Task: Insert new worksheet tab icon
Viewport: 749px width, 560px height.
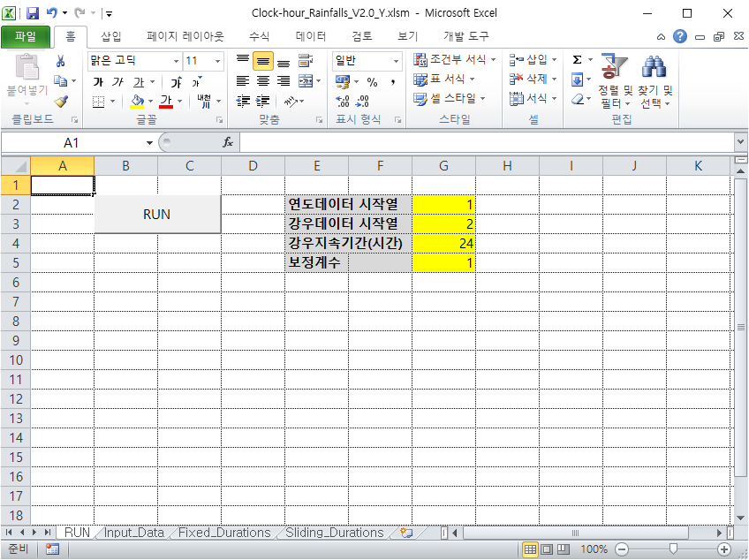Action: point(406,533)
